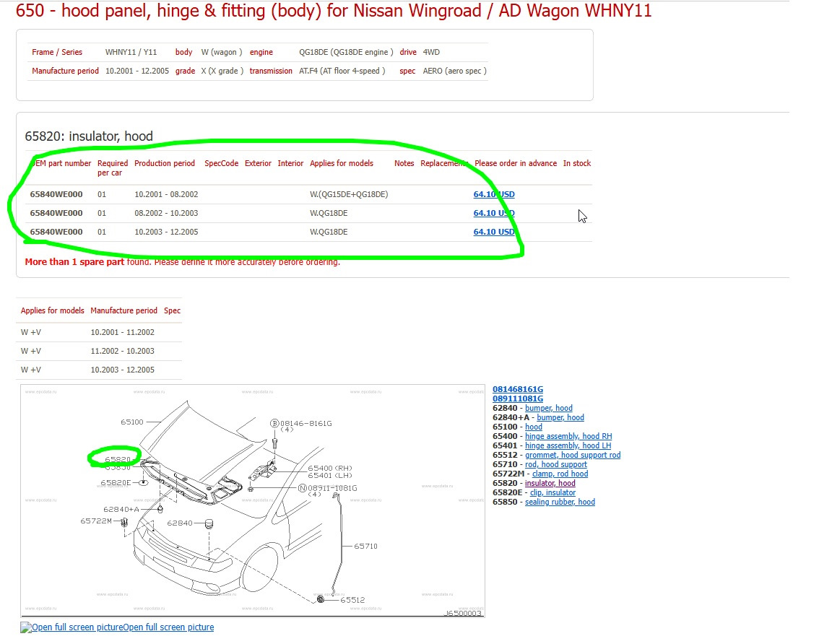Open the 'hood' link for 65100
This screenshot has height=644, width=832.
[533, 427]
